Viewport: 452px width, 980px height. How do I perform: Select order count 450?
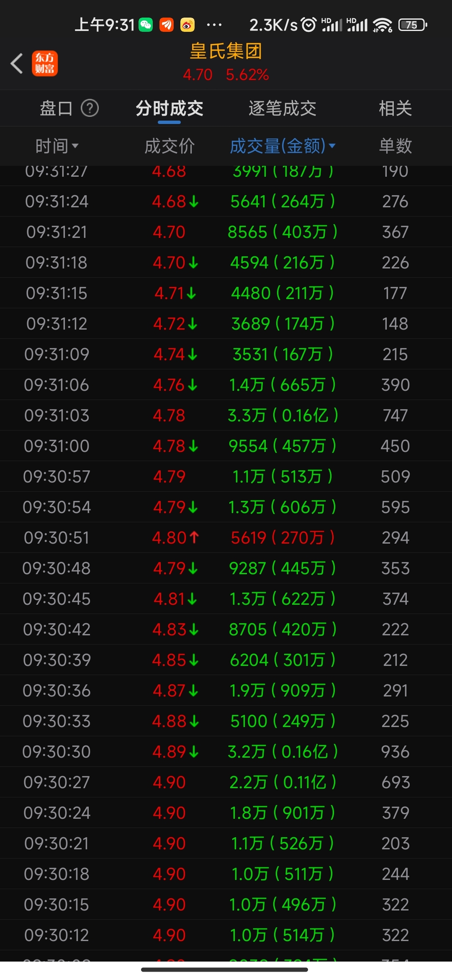point(395,446)
